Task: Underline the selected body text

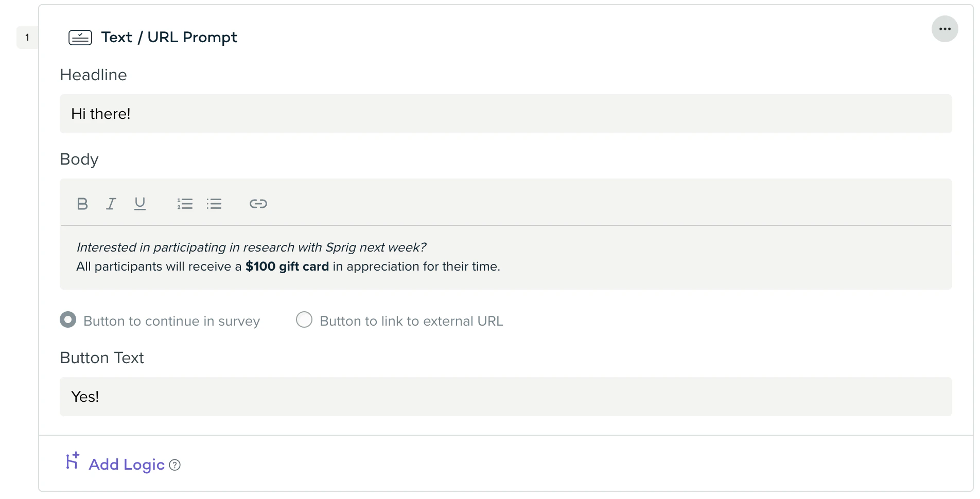Action: click(x=139, y=204)
